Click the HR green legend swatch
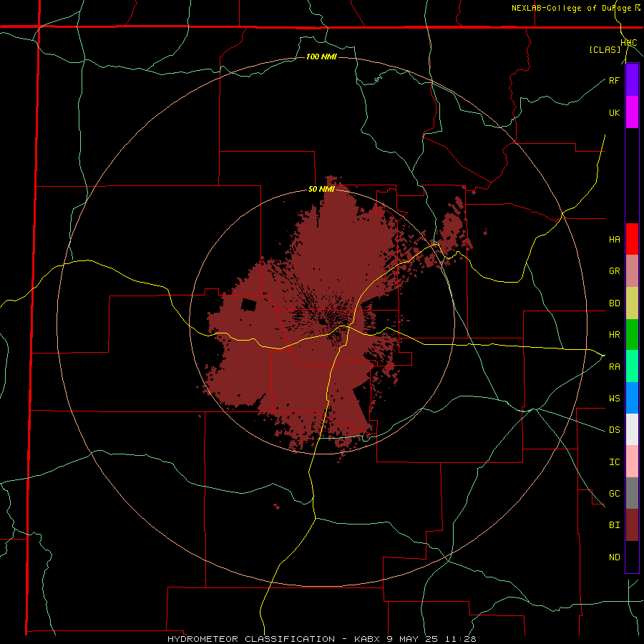 [632, 335]
